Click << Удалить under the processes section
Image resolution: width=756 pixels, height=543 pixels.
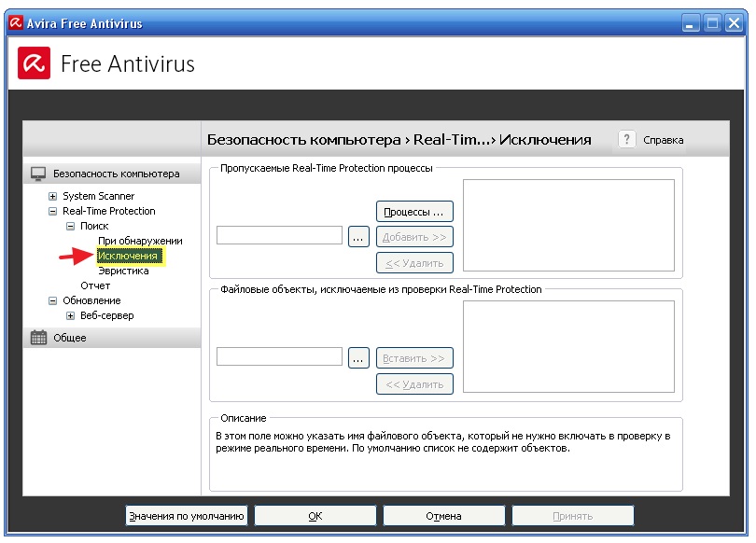[414, 263]
